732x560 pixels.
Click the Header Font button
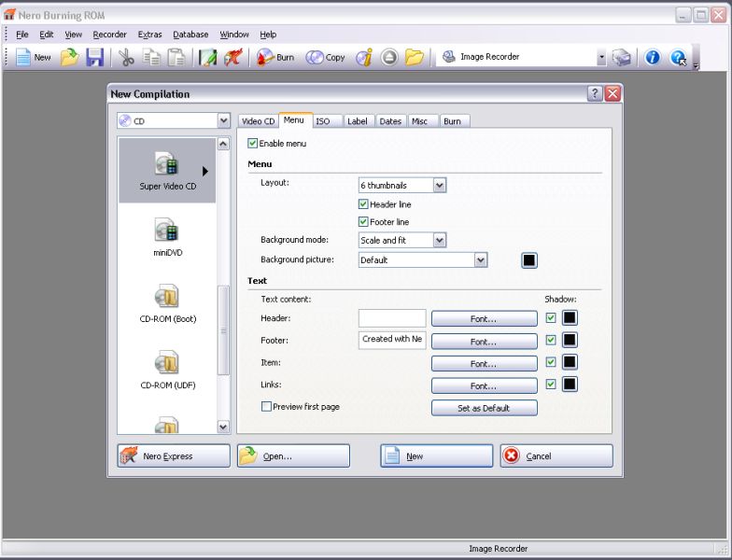pos(484,319)
